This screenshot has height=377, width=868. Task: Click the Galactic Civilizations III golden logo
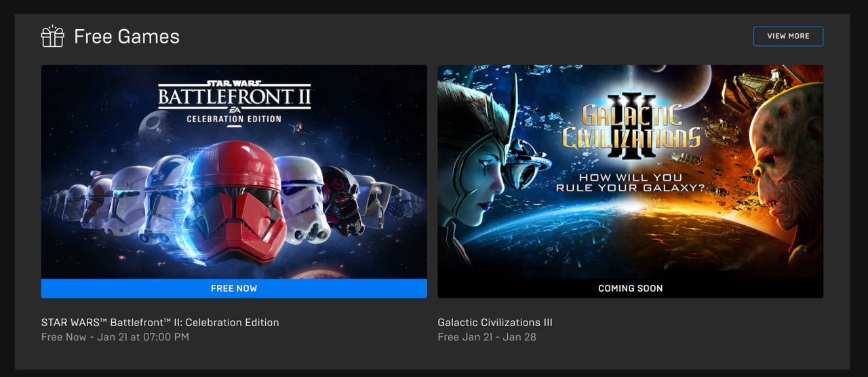[x=631, y=132]
